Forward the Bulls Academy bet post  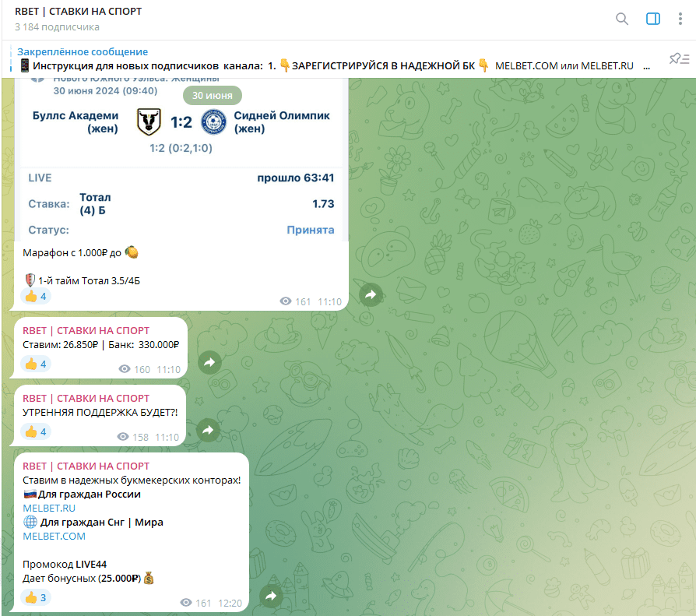[x=371, y=294]
